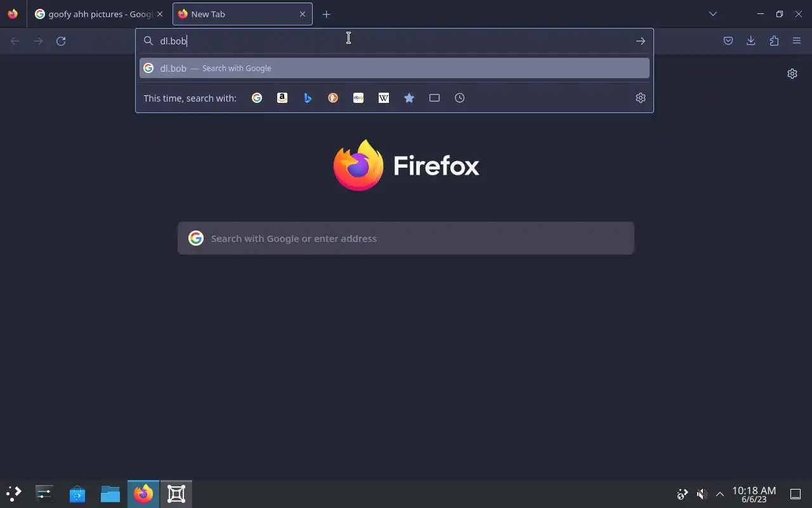
Task: Launch Discover store from taskbar
Action: (77, 493)
